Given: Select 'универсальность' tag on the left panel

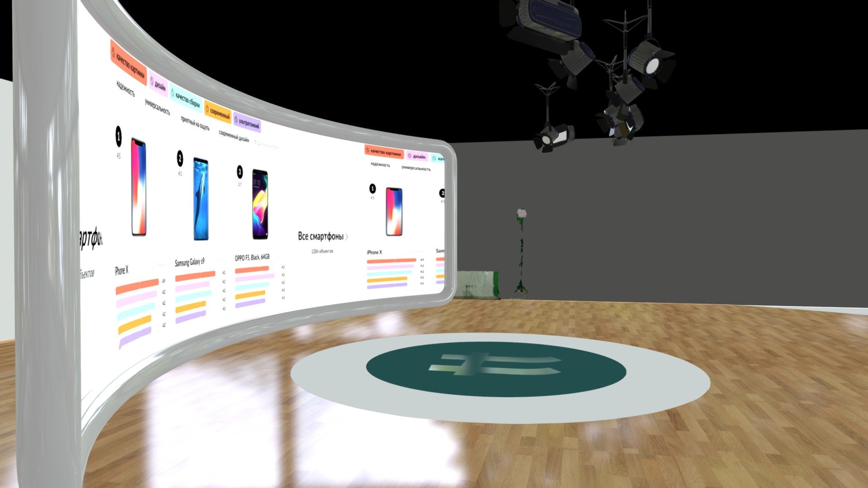Looking at the screenshot, I should coord(157,107).
